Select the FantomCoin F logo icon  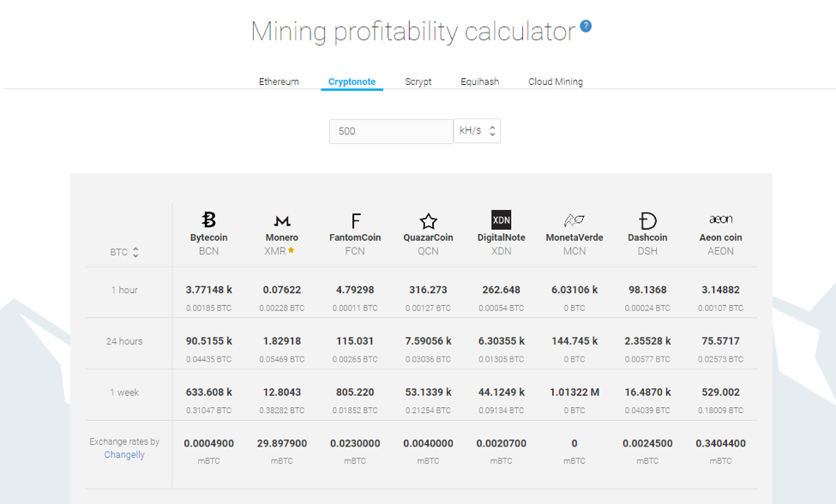tap(355, 220)
